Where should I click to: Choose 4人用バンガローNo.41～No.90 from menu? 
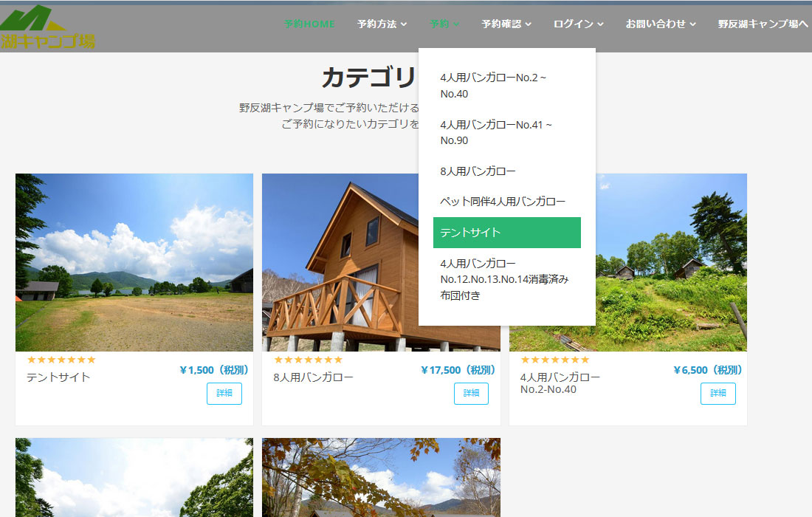click(495, 132)
